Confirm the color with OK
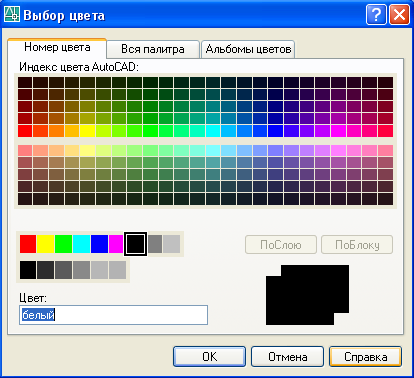Image resolution: width=414 pixels, height=378 pixels. (x=209, y=357)
